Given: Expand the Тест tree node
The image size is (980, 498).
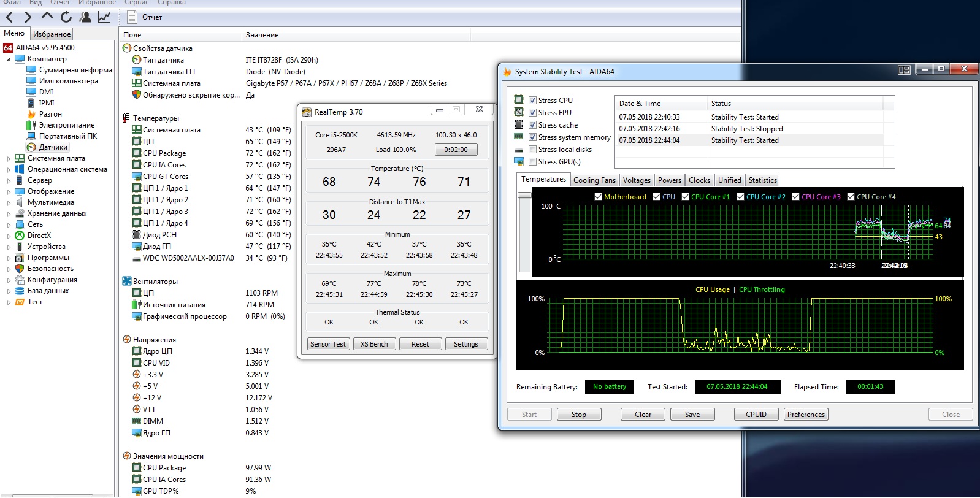Looking at the screenshot, I should tap(9, 302).
